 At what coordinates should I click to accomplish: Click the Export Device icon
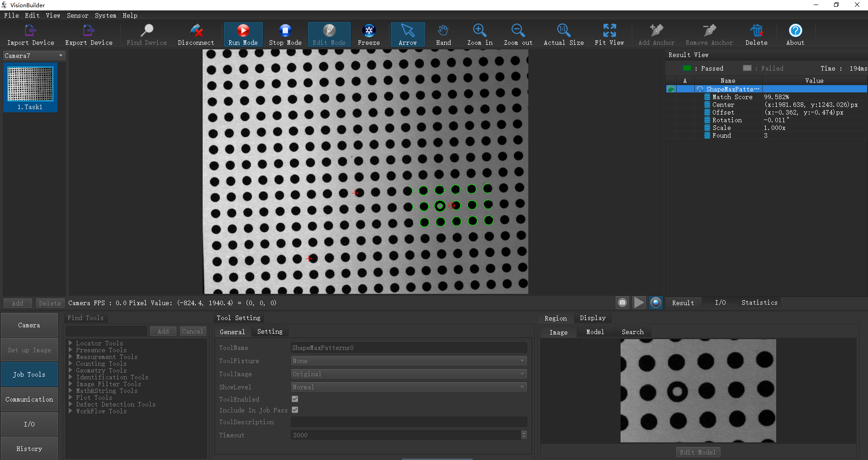pos(89,31)
